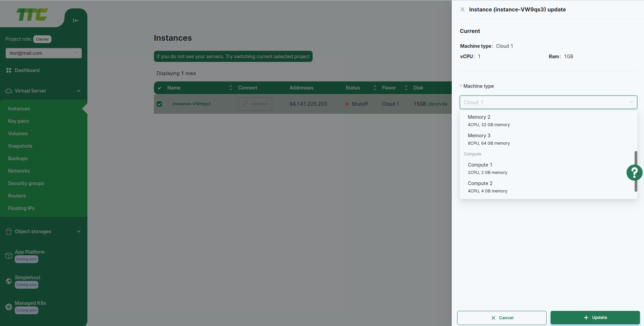The width and height of the screenshot is (644, 326).
Task: Go to Routers page
Action: (x=17, y=196)
